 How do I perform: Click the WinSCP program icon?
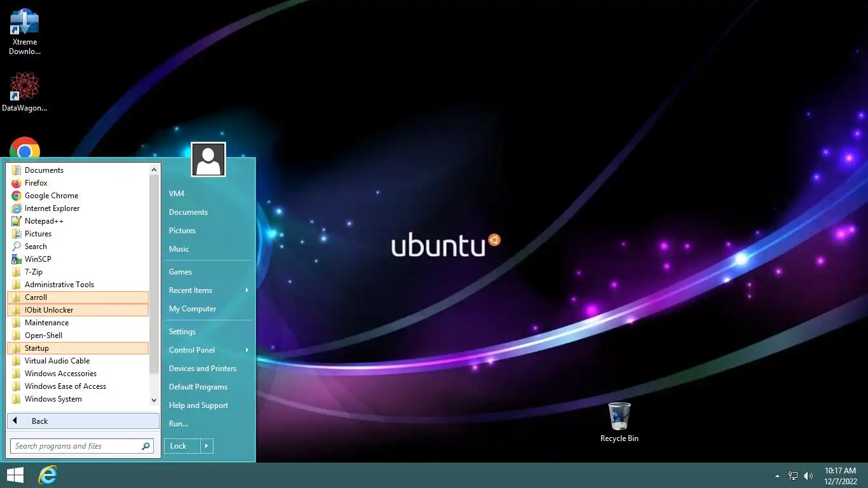pyautogui.click(x=17, y=259)
